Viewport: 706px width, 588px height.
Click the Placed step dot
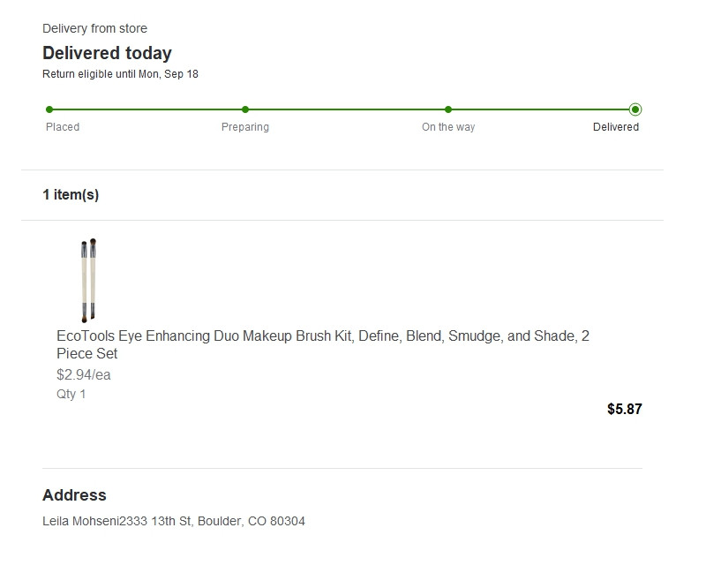49,109
